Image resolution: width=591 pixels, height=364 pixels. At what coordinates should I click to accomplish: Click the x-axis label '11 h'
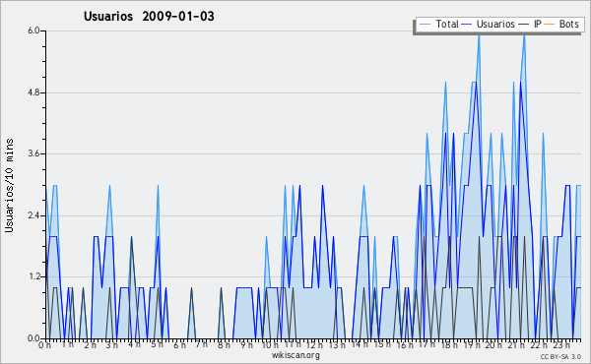(293, 344)
